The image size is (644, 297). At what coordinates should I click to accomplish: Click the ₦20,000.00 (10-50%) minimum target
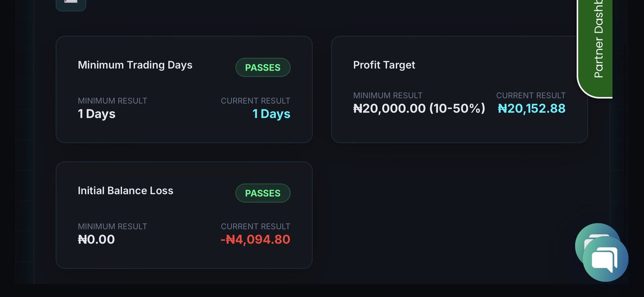click(x=419, y=108)
